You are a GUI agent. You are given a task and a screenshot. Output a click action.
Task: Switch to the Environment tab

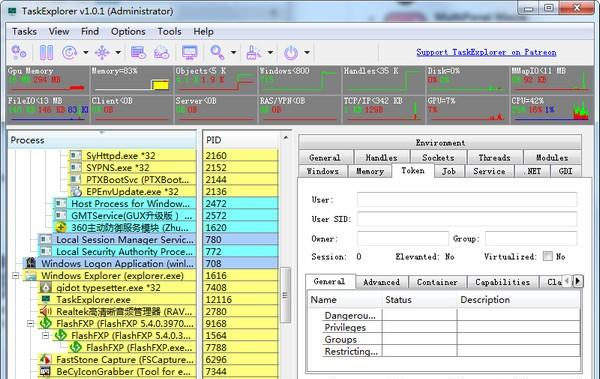(x=440, y=143)
